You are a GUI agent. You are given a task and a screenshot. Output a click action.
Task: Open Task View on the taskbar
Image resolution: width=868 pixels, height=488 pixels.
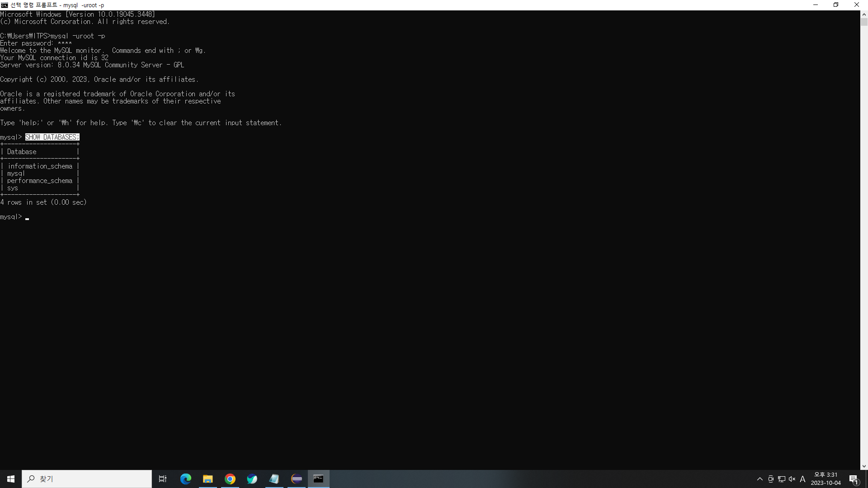pos(163,479)
